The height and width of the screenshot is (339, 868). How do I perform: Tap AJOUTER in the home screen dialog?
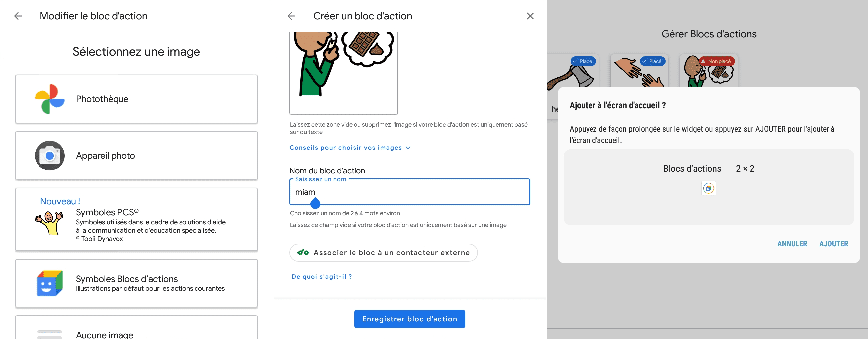(x=833, y=244)
